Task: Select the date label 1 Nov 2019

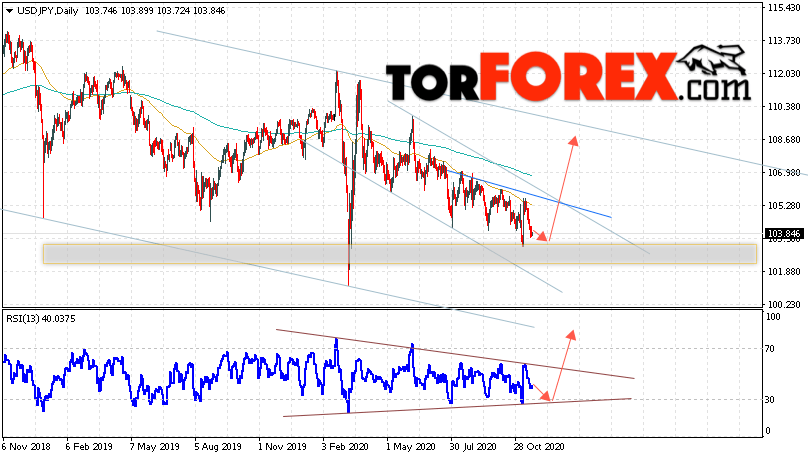Action: coord(282,446)
